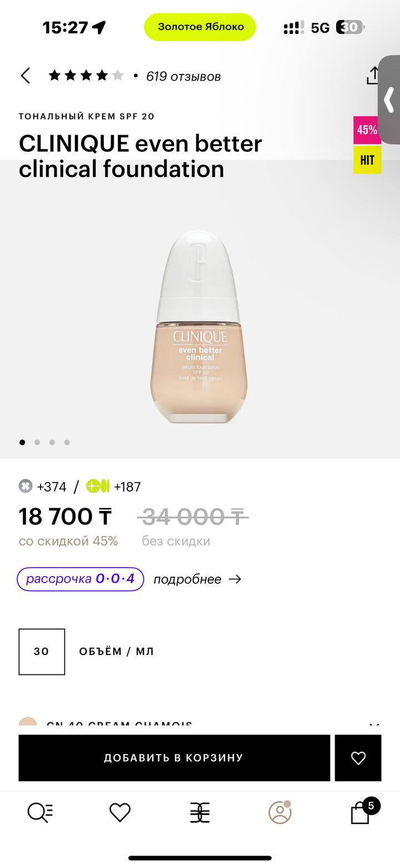
Task: Tap the side panel arrow handle
Action: point(389,100)
